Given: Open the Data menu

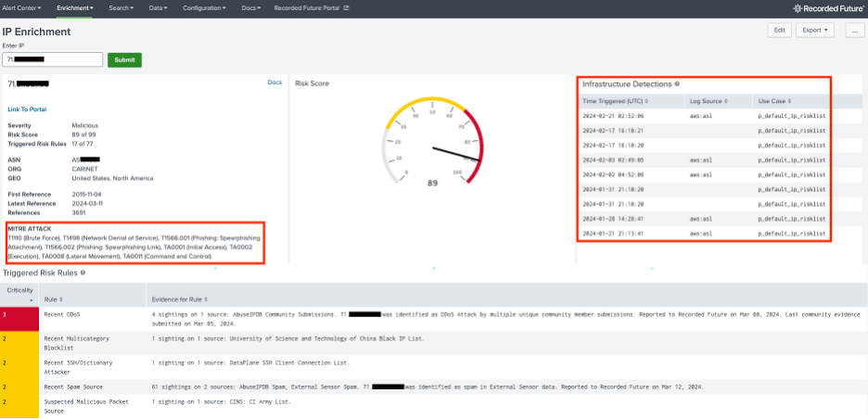Looking at the screenshot, I should point(158,8).
